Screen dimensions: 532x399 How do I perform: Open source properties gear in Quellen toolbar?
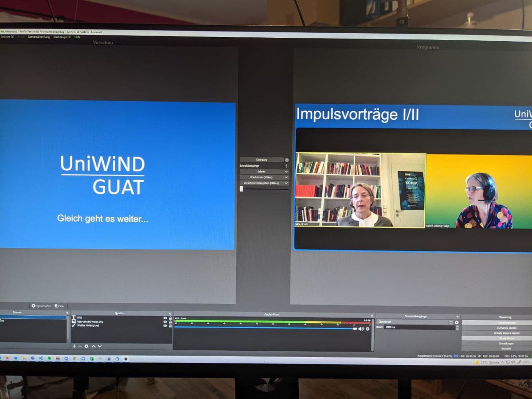pos(86,346)
